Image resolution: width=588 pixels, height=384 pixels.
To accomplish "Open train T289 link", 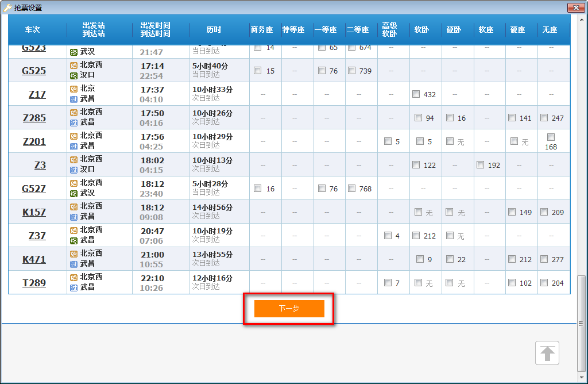I will [x=34, y=283].
